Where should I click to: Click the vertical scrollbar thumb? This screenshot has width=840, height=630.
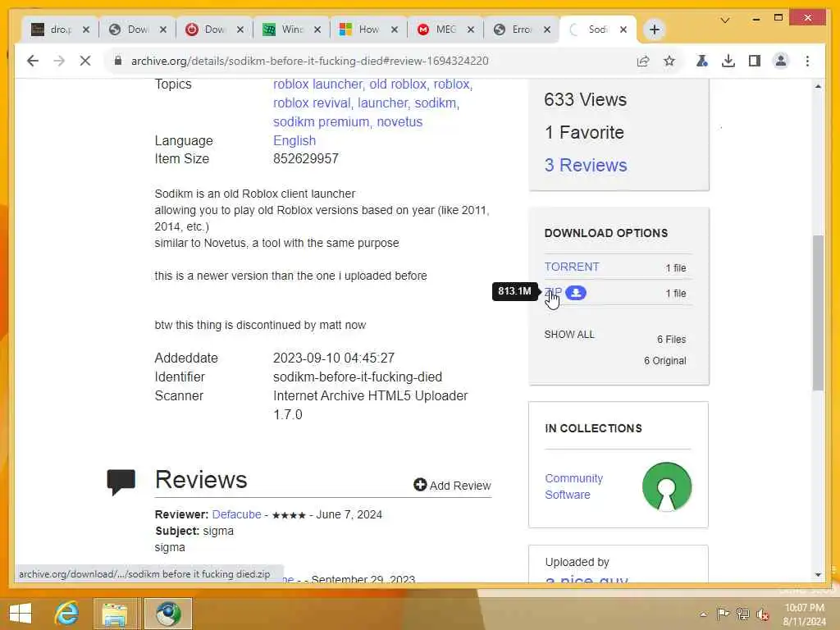[x=818, y=313]
